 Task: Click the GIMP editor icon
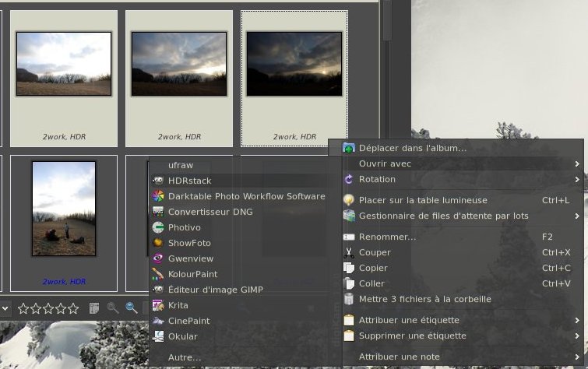(158, 290)
